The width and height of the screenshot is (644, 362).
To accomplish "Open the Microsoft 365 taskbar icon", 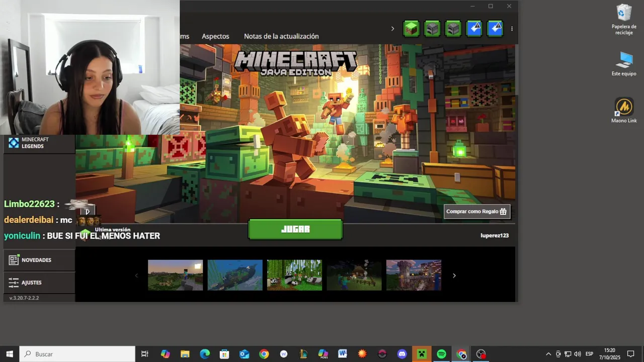I will point(323,354).
